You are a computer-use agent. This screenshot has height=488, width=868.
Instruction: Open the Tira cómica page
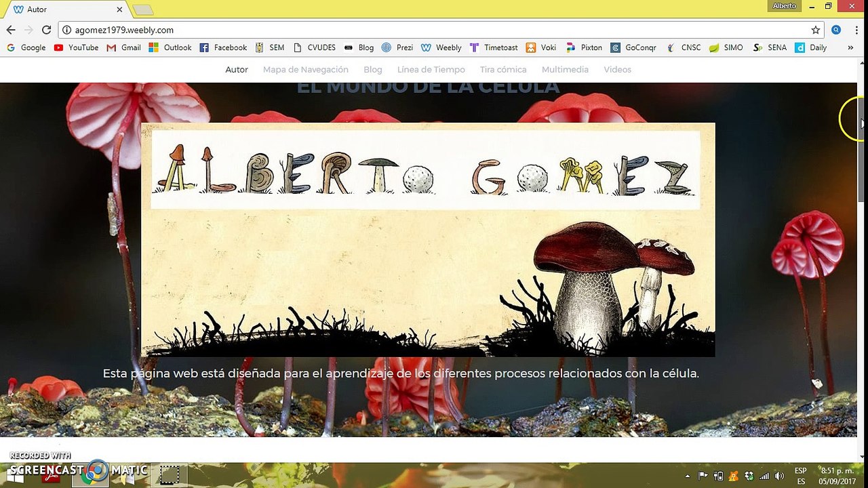(503, 69)
